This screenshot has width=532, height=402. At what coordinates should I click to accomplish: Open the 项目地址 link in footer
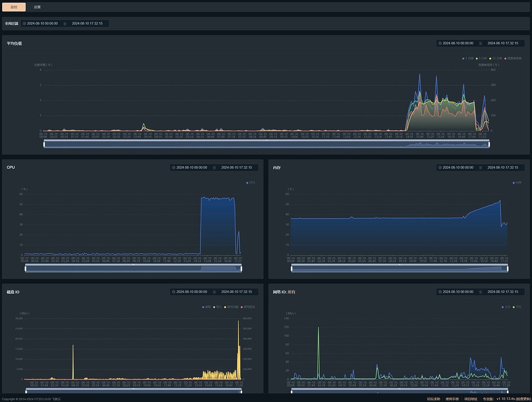(x=470, y=399)
